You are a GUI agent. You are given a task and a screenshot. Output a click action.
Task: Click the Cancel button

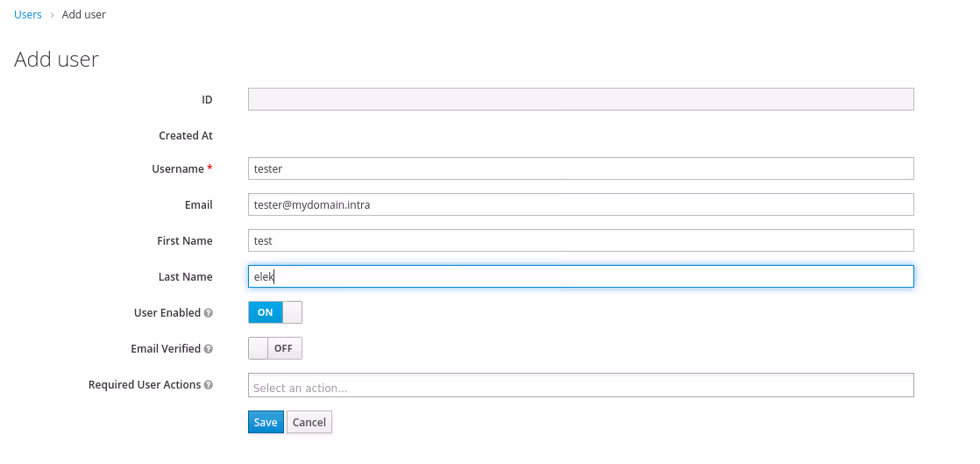point(309,422)
